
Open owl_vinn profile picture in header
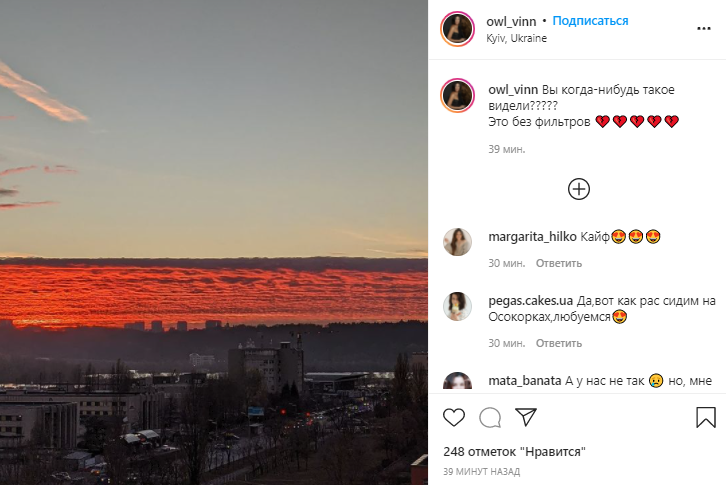[x=457, y=29]
